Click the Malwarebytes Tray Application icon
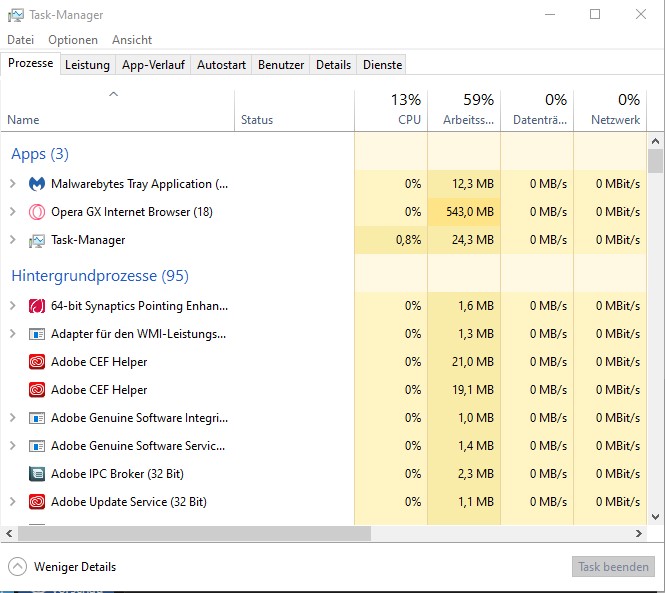Viewport: 665px width, 593px height. click(37, 184)
